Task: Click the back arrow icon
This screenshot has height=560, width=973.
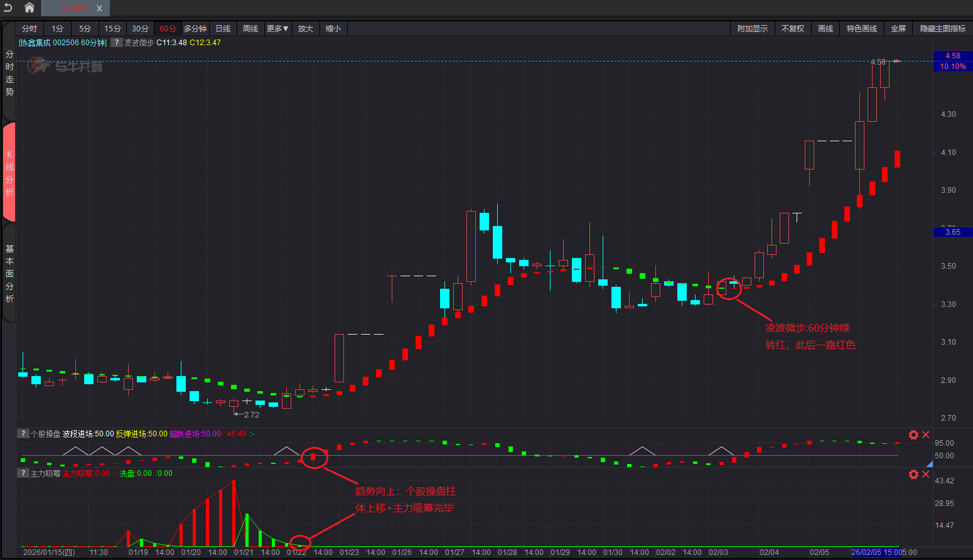Action: tap(8, 8)
